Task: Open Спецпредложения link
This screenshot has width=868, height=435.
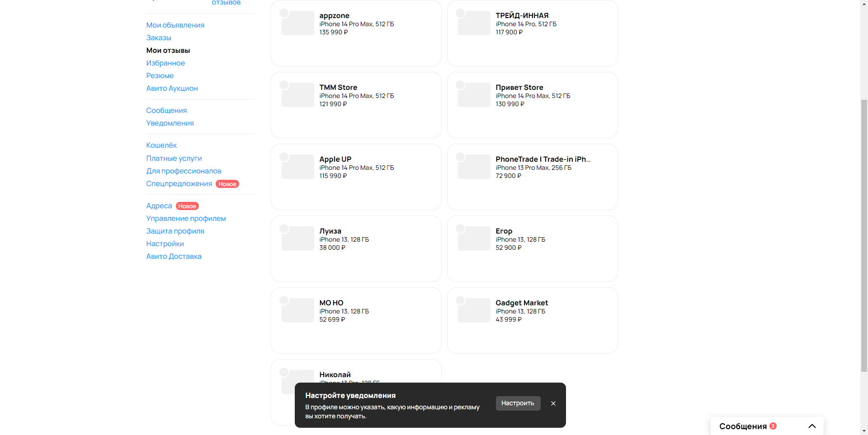Action: (x=179, y=184)
